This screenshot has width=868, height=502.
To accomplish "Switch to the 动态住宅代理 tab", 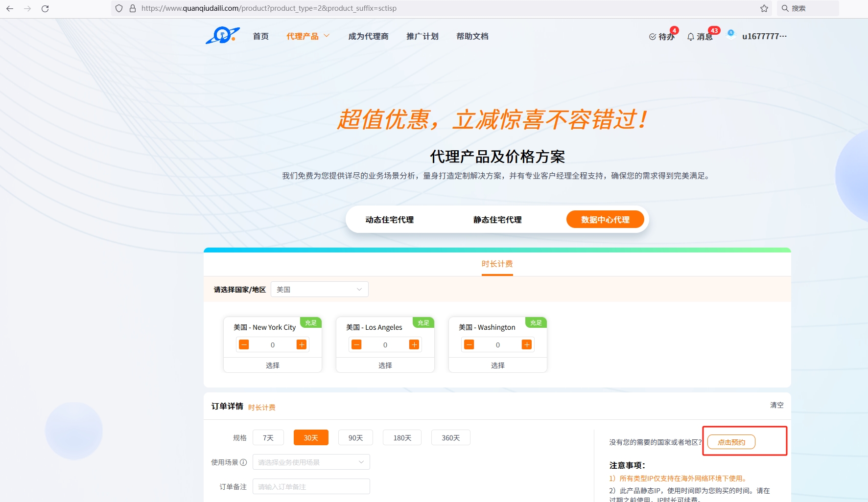I will tap(389, 220).
